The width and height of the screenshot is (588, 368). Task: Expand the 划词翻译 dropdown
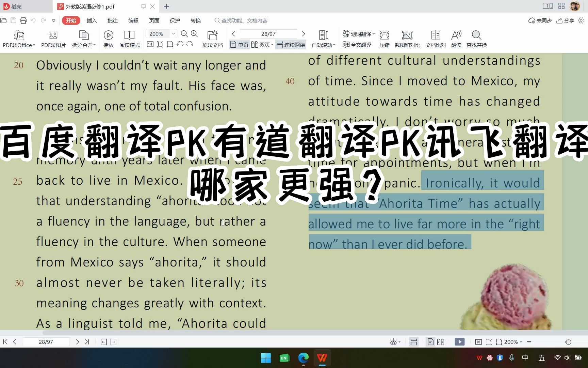click(x=374, y=34)
